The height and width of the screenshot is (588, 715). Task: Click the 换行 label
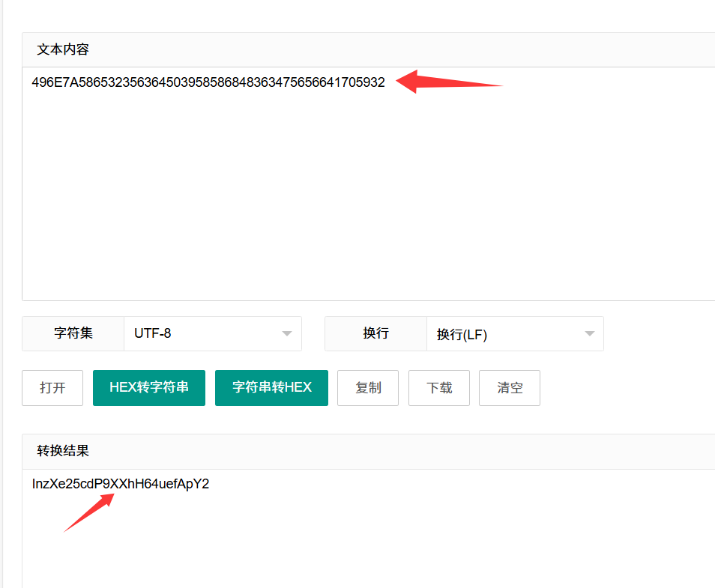coord(375,333)
